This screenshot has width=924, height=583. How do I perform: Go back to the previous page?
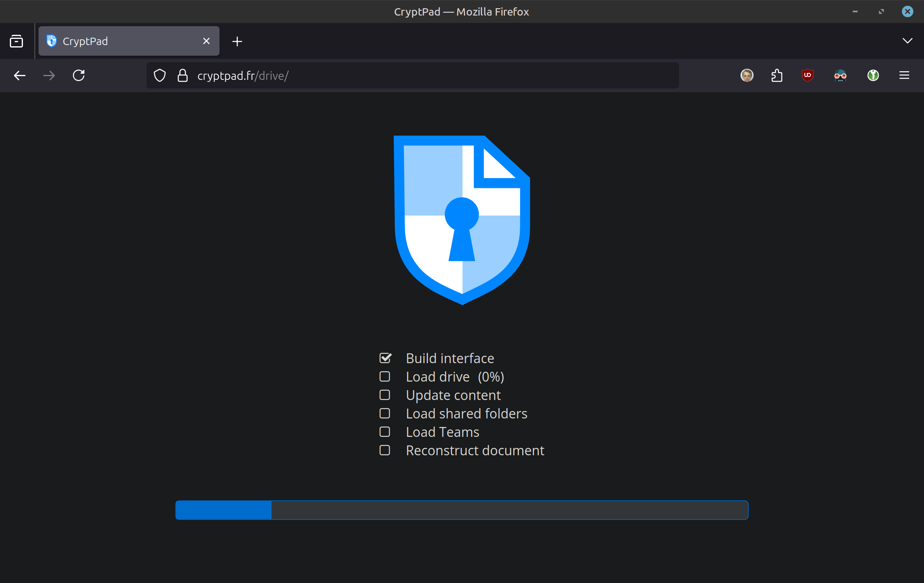tap(20, 75)
